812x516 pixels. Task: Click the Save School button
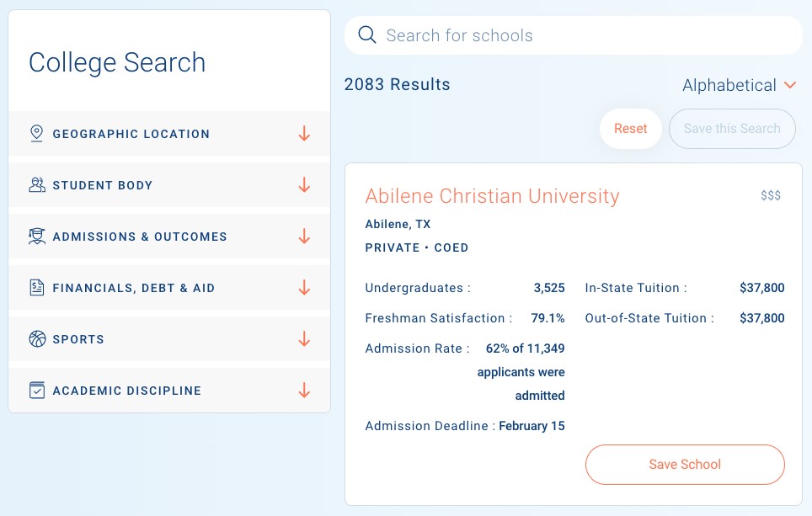point(684,464)
